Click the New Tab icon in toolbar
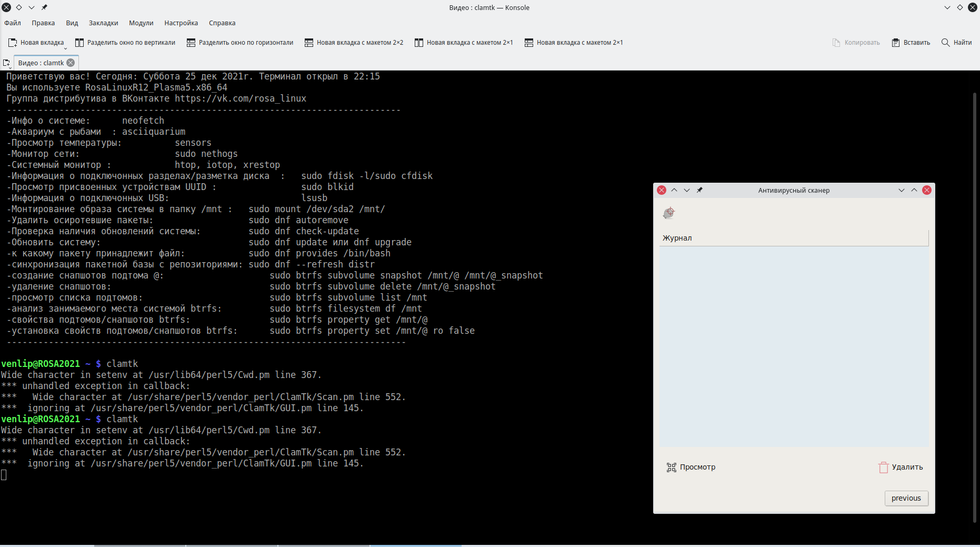980x547 pixels. pyautogui.click(x=13, y=43)
